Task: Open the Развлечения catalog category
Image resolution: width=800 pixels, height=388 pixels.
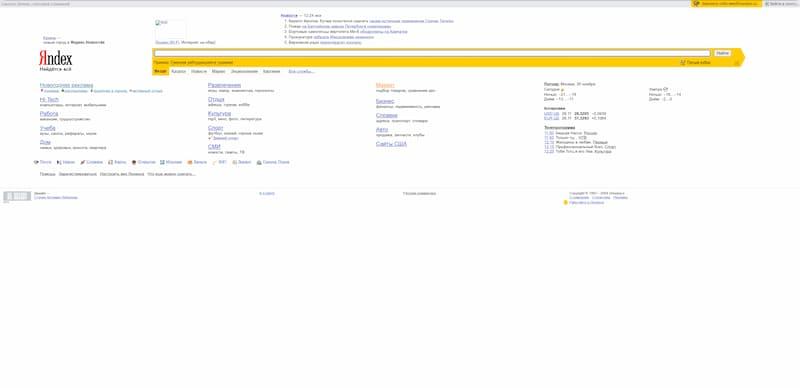Action: [224, 85]
